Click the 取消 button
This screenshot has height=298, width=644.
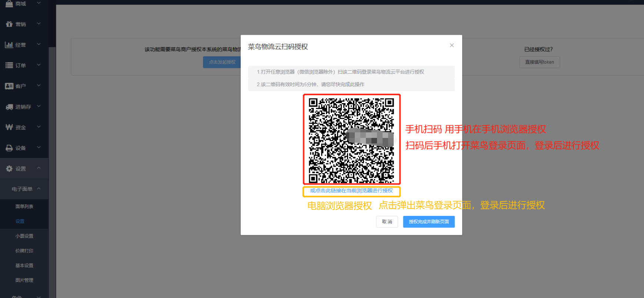387,222
